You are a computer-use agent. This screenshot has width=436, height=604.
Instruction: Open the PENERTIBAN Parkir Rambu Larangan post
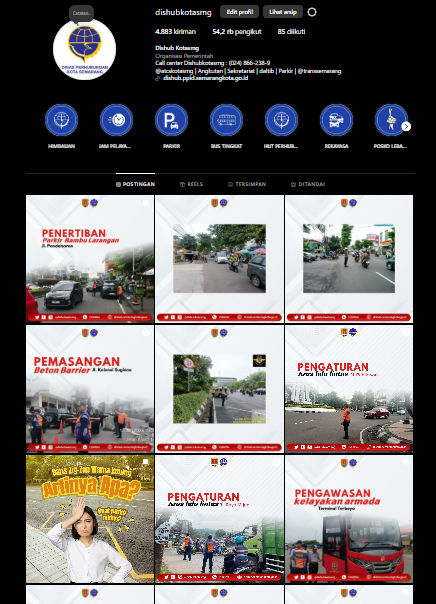click(90, 259)
